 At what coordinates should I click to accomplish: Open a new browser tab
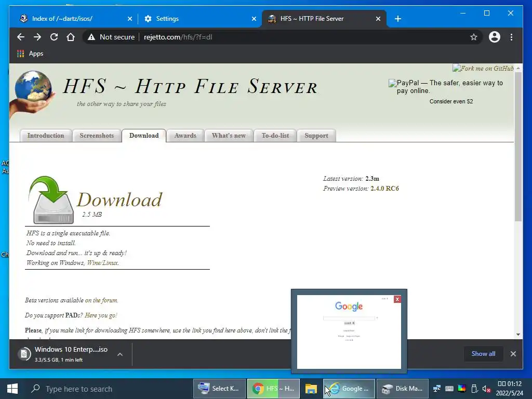coord(398,19)
